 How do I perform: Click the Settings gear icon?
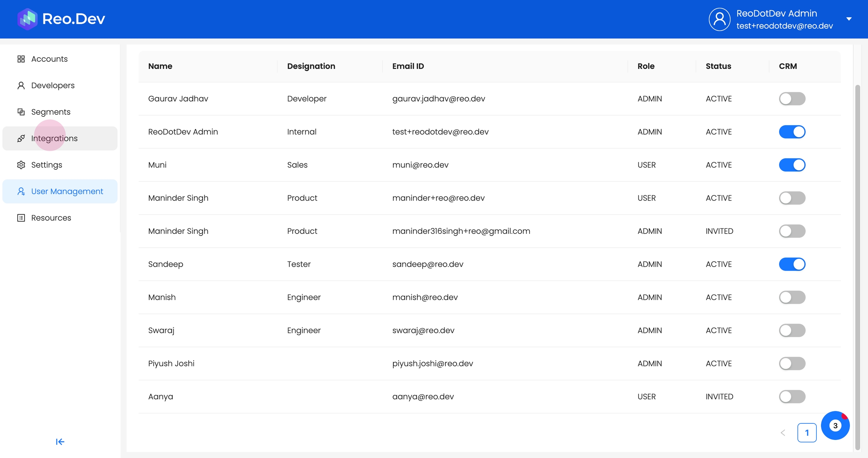(21, 165)
